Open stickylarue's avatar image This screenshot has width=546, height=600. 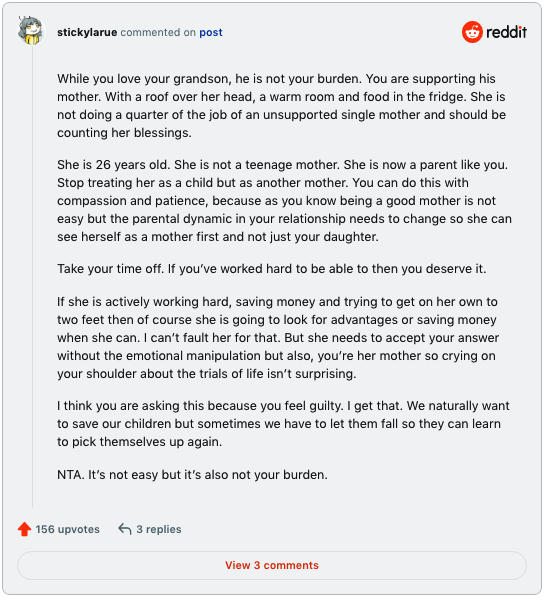point(31,31)
